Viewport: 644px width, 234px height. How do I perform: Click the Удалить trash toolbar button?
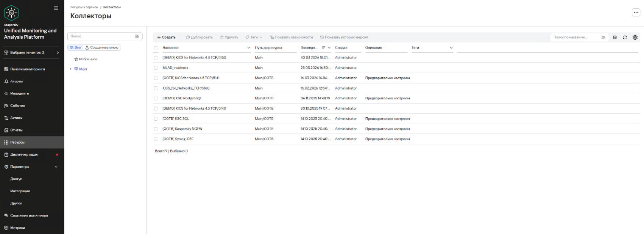tap(229, 37)
